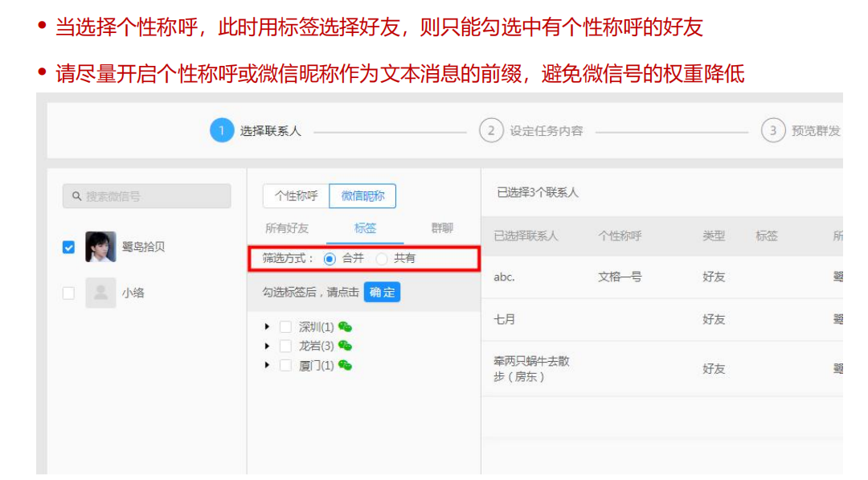This screenshot has width=868, height=480.
Task: Click the magnifier icon in the search box
Action: point(77,195)
